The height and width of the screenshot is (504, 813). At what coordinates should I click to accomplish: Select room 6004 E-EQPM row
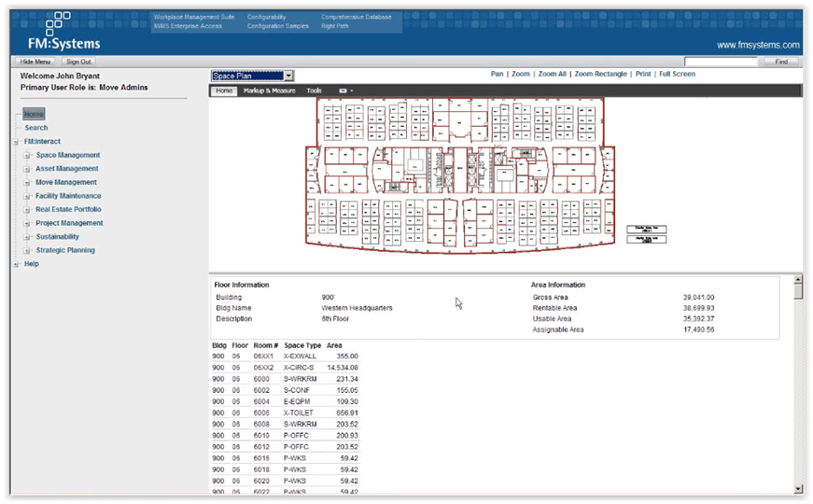tap(285, 402)
